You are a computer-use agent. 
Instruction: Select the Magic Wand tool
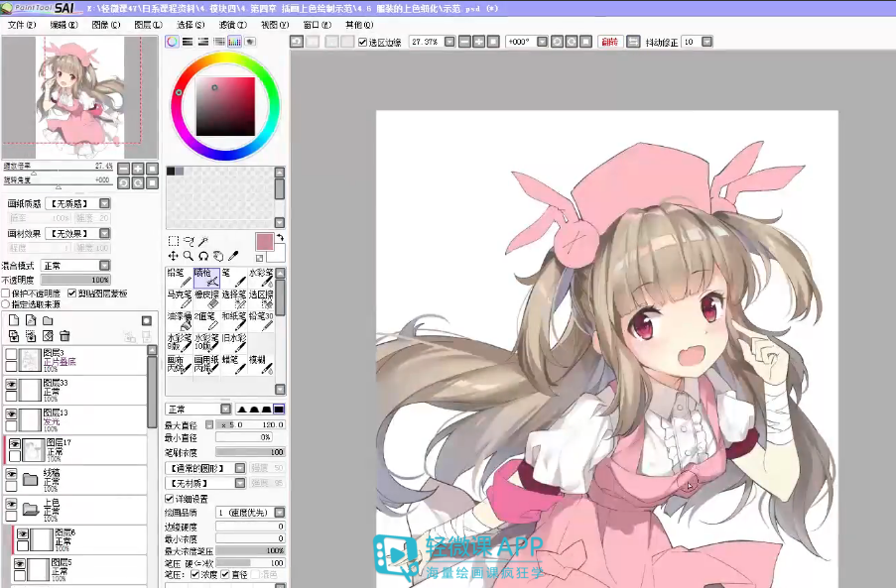point(202,242)
